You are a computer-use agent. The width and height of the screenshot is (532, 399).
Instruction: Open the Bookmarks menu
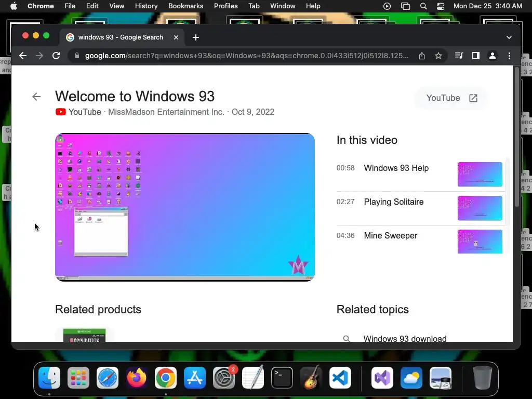[185, 6]
